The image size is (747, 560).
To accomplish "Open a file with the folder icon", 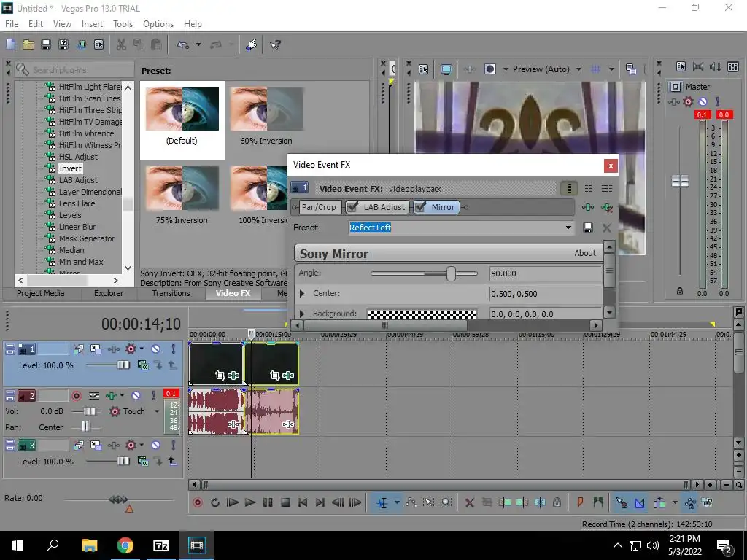I will (28, 44).
